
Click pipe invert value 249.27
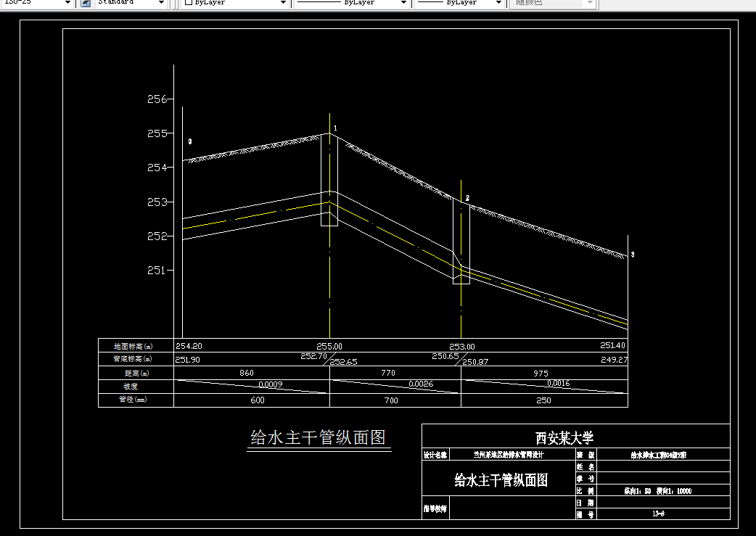coord(613,360)
